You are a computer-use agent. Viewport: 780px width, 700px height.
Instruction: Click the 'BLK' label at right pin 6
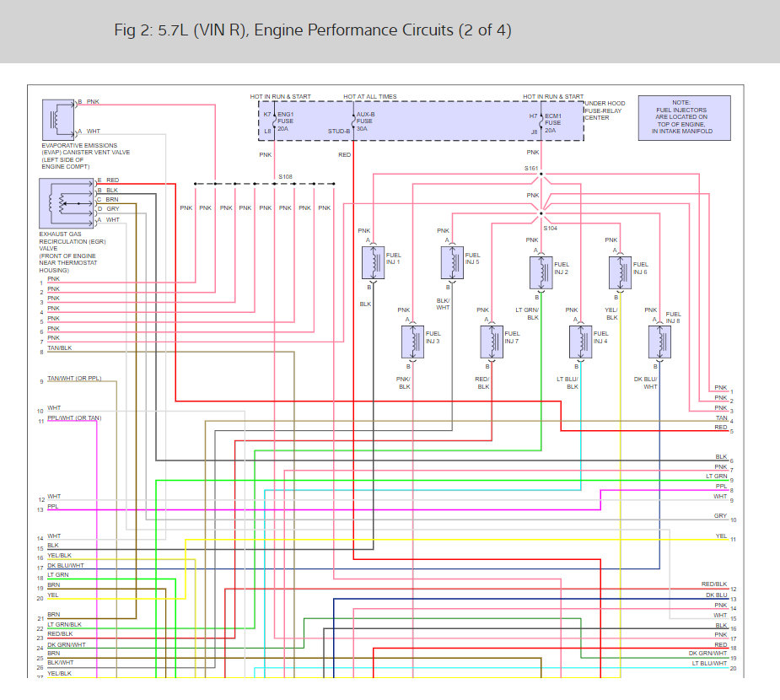coord(721,457)
